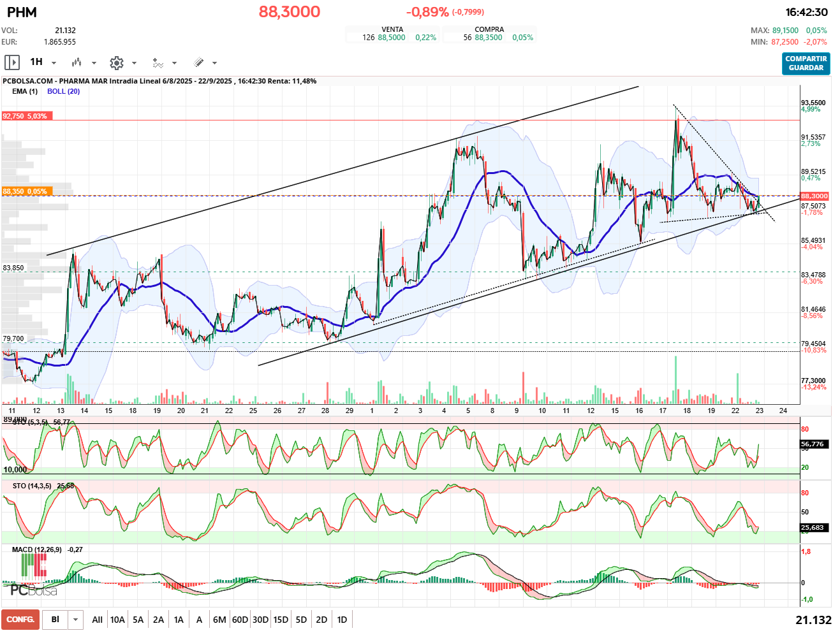Click the candlestick chart type icon

tap(77, 62)
